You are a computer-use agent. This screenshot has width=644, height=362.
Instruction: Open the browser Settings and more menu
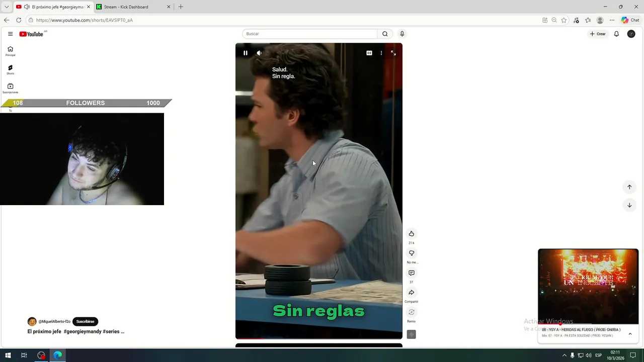612,20
